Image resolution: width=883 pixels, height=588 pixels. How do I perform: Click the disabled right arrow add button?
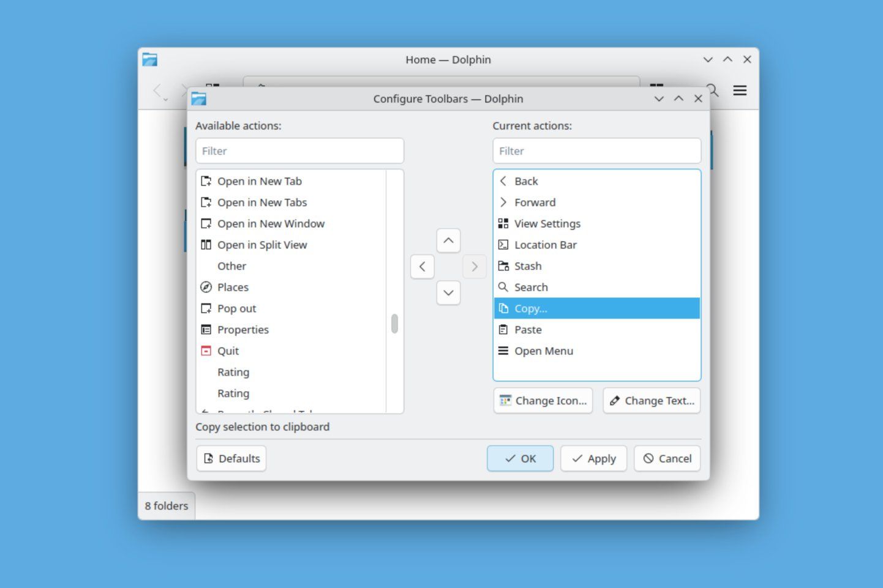475,266
